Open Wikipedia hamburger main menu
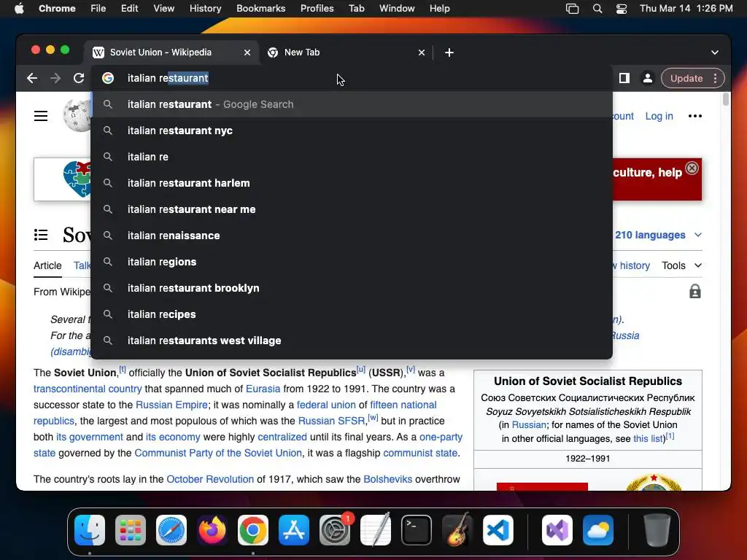 click(41, 116)
